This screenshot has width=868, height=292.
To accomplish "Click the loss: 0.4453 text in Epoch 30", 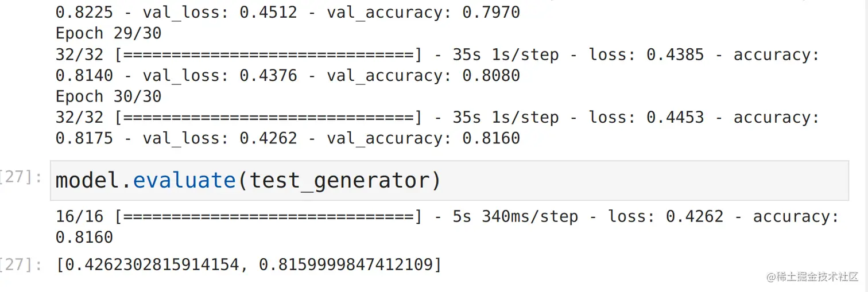I will [x=646, y=118].
